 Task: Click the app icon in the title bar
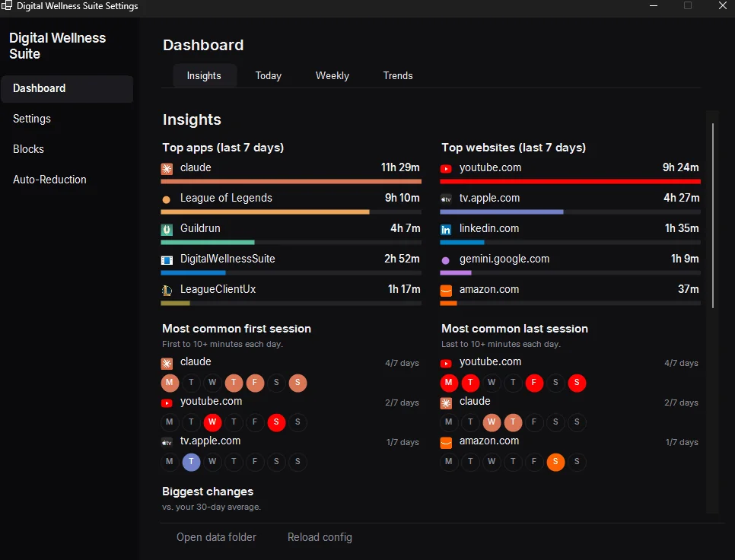coord(7,5)
